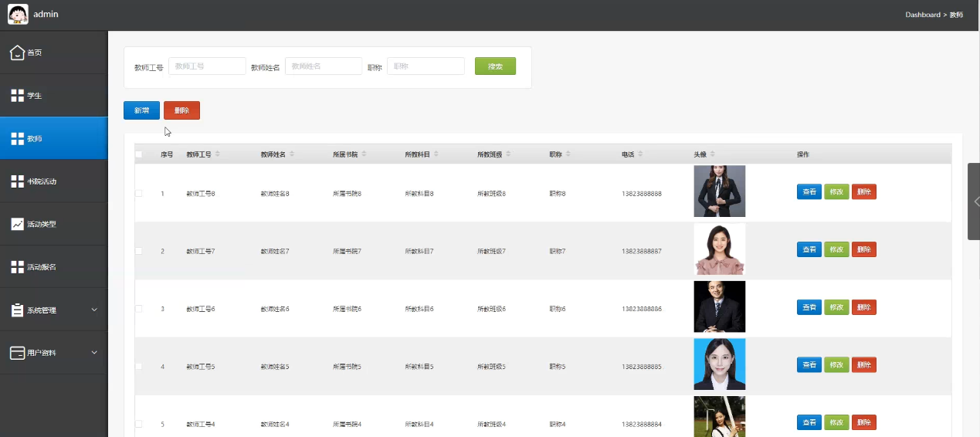Open the collapsed right side panel arrow
The width and height of the screenshot is (980, 437).
975,201
